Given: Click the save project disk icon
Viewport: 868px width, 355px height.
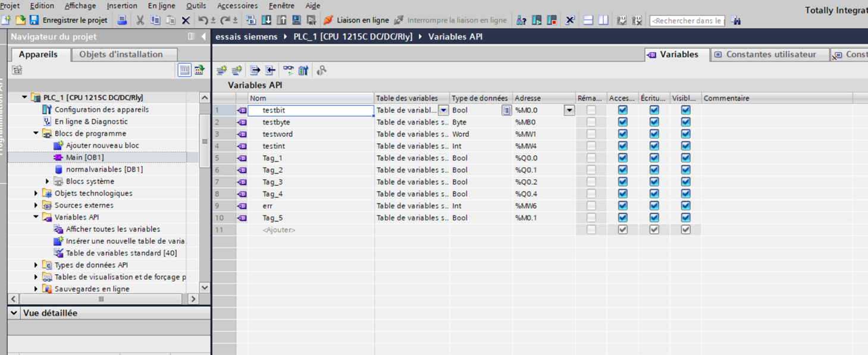Looking at the screenshot, I should tap(34, 20).
